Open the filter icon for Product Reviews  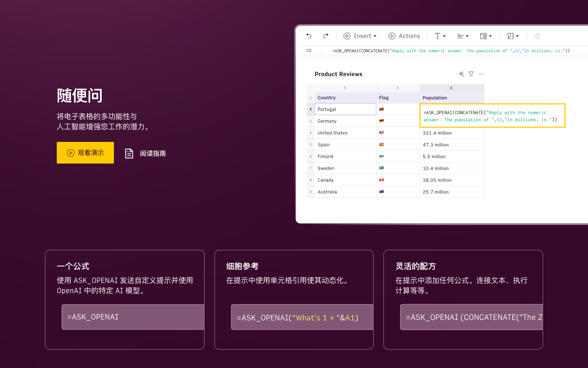coord(471,74)
